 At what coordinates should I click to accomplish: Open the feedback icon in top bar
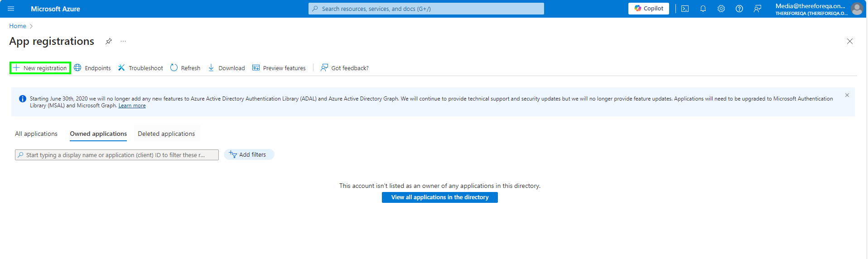(x=757, y=9)
